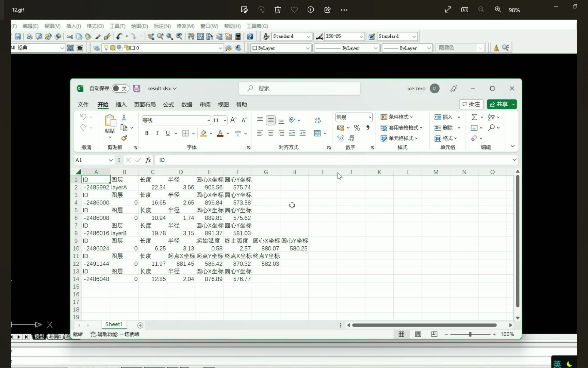Open the ISO-25 dimension style dropdown
The height and width of the screenshot is (368, 588).
coord(361,36)
